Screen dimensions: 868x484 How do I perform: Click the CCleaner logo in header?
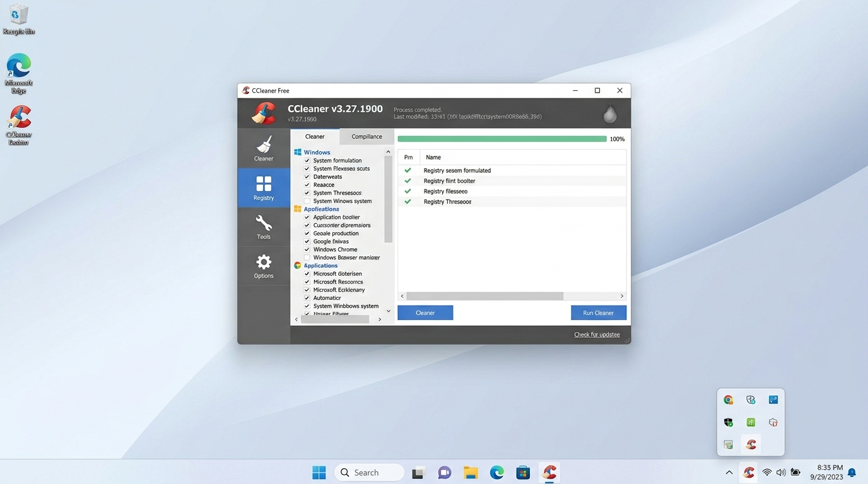click(x=264, y=113)
